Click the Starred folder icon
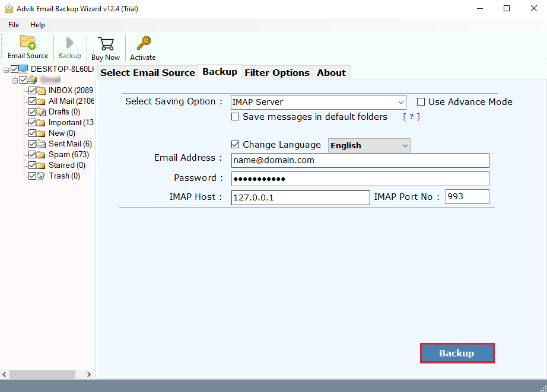The image size is (547, 392). 41,165
